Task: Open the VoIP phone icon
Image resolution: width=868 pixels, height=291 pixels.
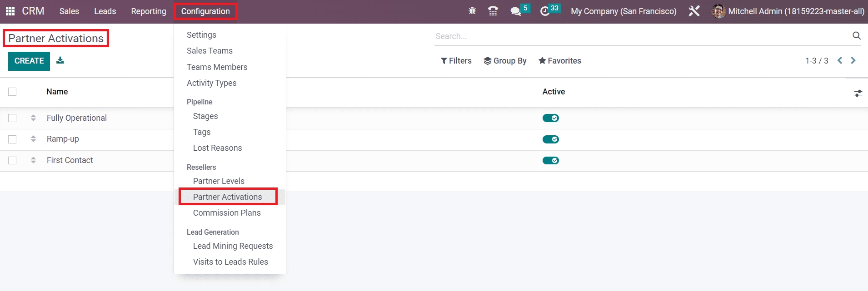Action: coord(493,11)
